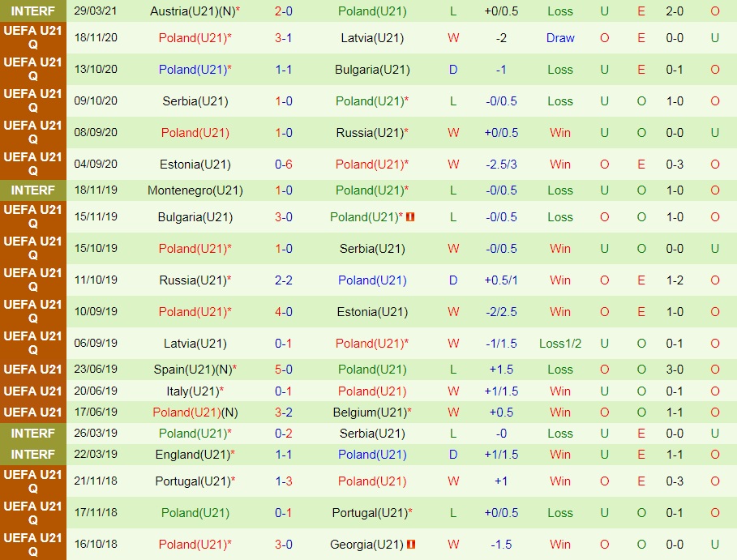
Task: Click the -2 handicap on Latvia row
Action: pyautogui.click(x=501, y=38)
